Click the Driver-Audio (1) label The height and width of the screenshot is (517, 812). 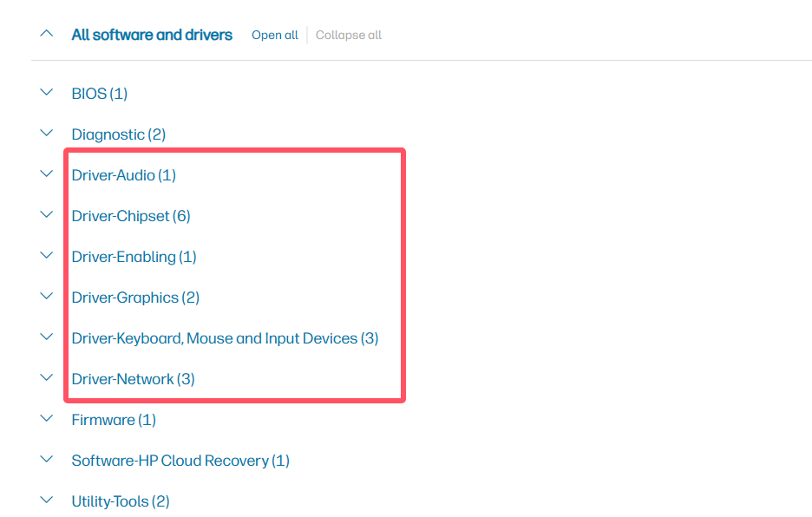(x=123, y=175)
